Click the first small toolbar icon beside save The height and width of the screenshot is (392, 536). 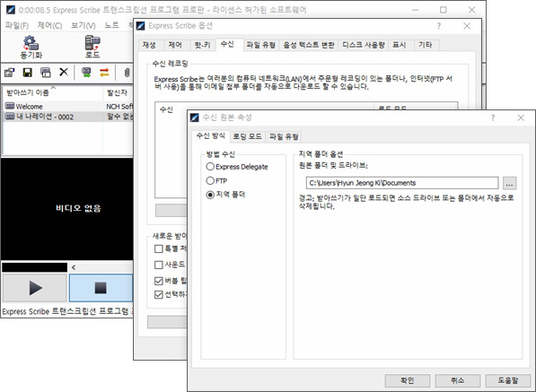[x=9, y=73]
